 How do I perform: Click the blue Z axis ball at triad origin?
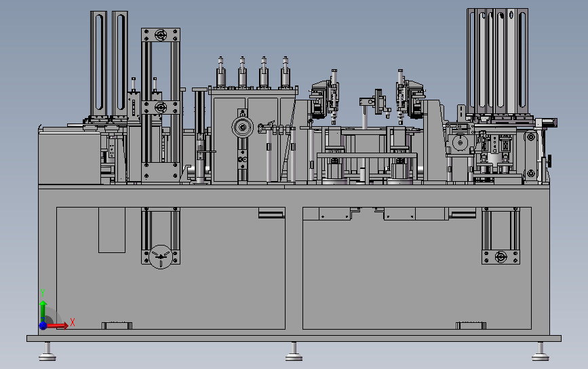pyautogui.click(x=43, y=326)
